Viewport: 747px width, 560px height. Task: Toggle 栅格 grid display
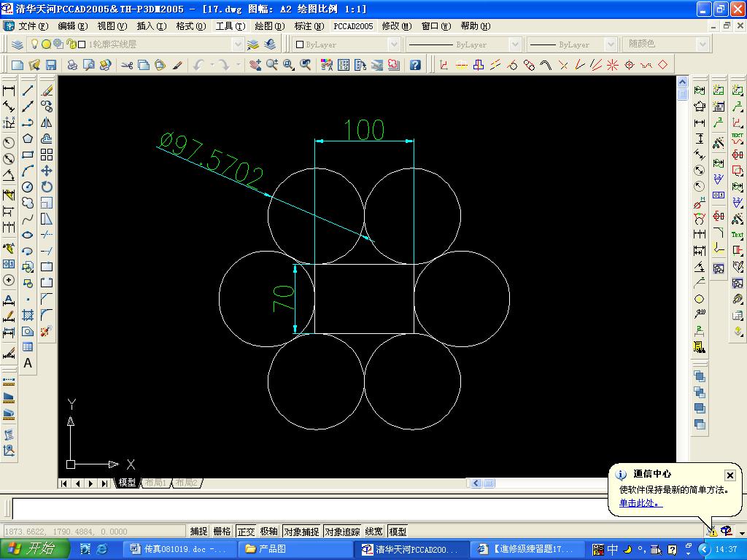tap(222, 532)
